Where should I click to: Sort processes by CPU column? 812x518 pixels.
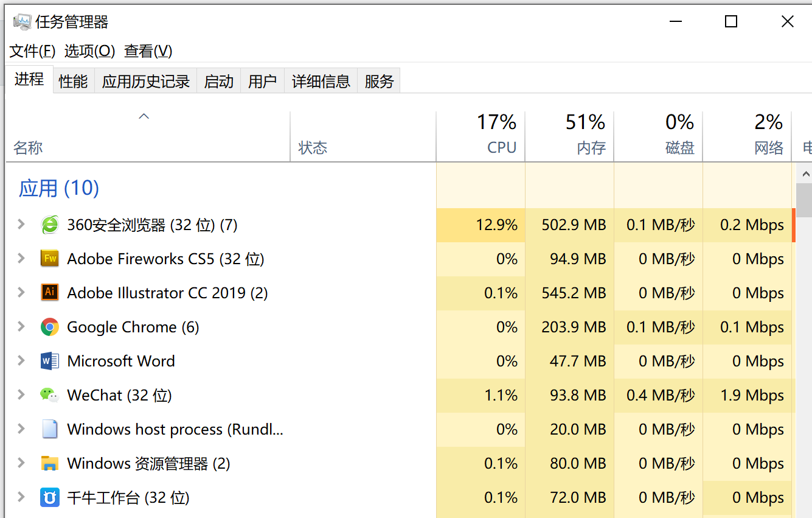pos(481,137)
